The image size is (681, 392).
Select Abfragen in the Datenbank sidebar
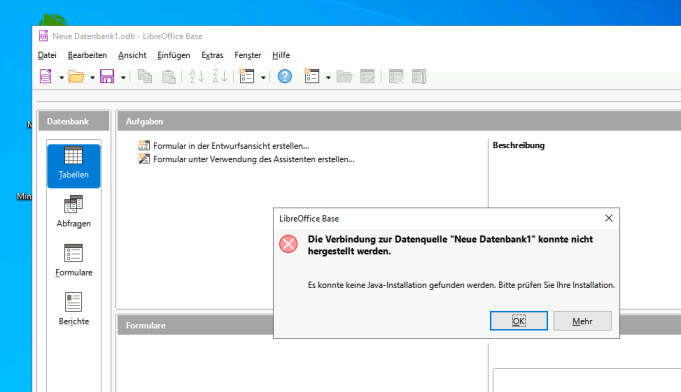[x=73, y=212]
